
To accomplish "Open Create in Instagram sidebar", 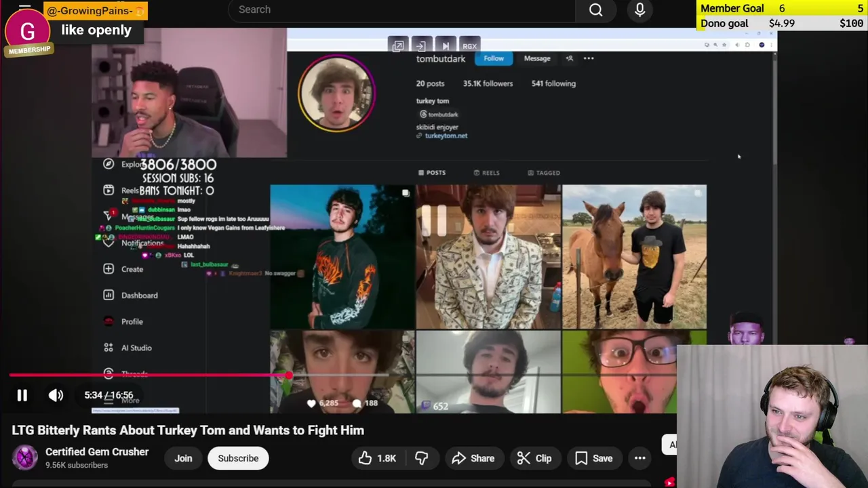I will point(132,269).
